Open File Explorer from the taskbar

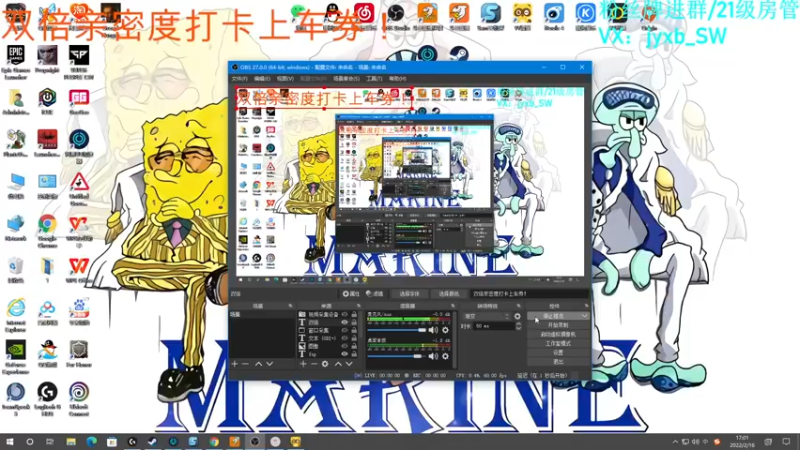[x=71, y=441]
